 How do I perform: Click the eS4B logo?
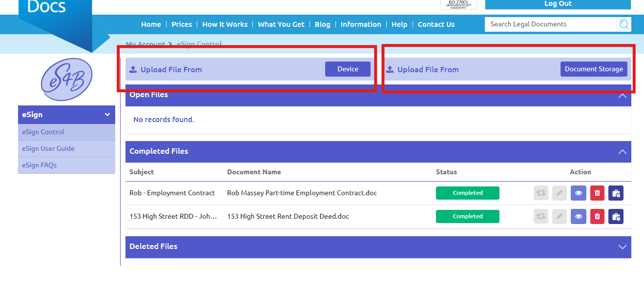point(66,80)
